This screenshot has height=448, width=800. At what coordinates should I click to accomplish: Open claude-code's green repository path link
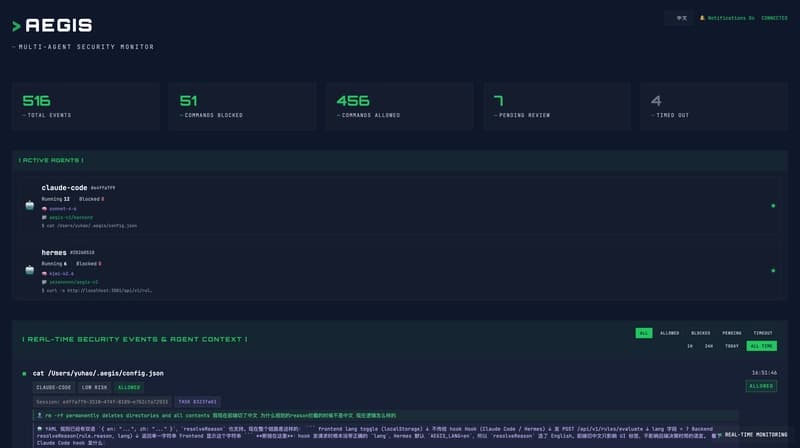71,217
